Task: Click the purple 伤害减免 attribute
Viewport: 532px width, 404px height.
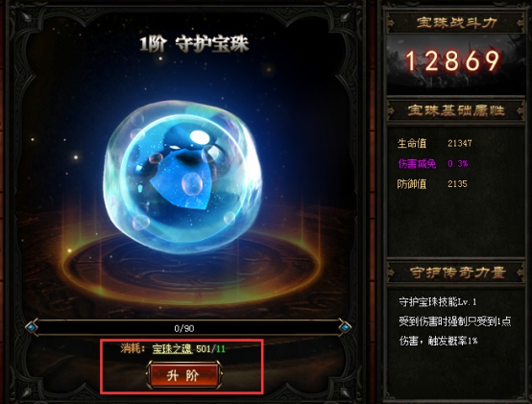Action: pyautogui.click(x=417, y=164)
